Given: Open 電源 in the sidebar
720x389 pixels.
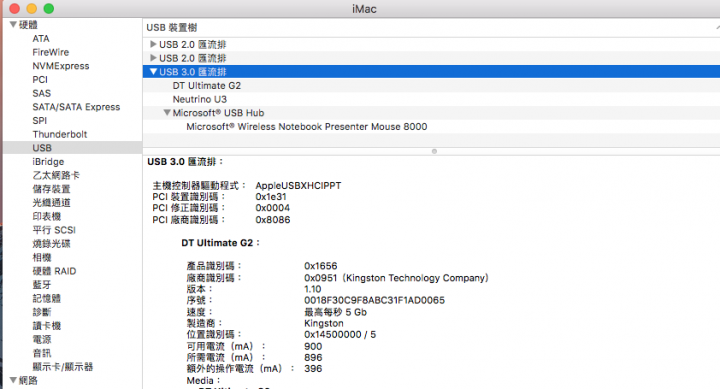Looking at the screenshot, I should click(x=42, y=339).
